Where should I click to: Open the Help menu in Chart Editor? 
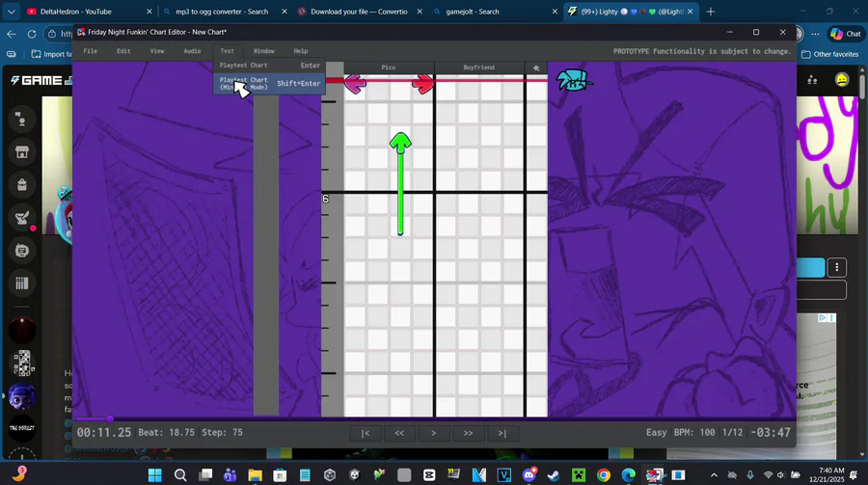tap(301, 51)
